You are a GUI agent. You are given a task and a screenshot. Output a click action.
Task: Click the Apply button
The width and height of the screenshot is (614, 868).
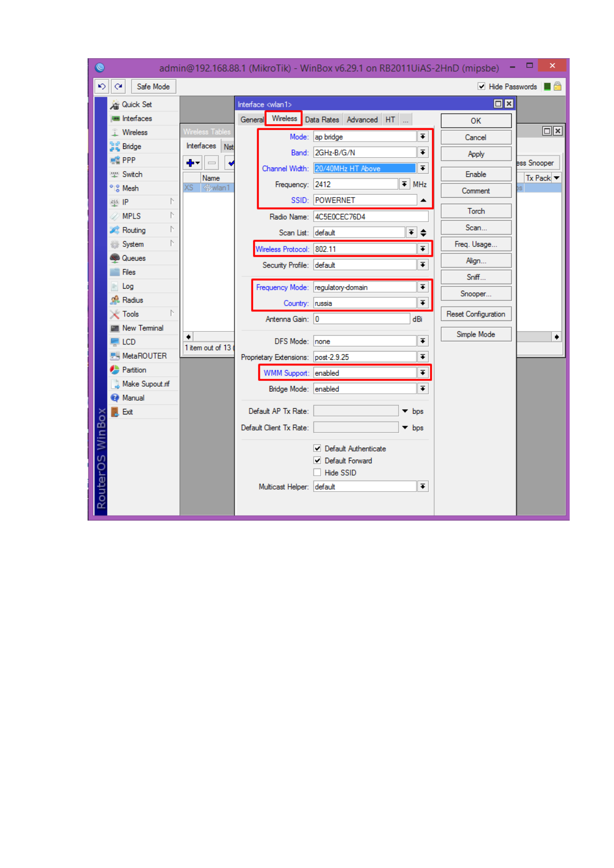(476, 154)
